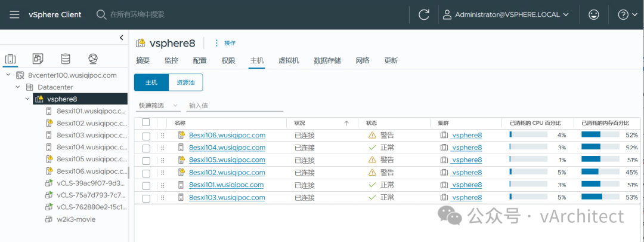Click the drag handle of 8esxi106 row

coord(163,136)
